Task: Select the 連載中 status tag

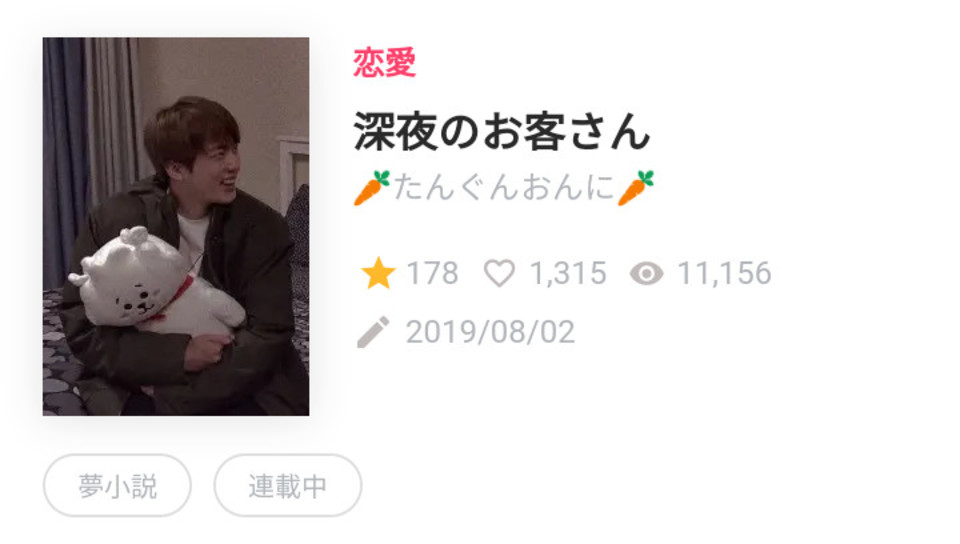Action: [x=288, y=486]
